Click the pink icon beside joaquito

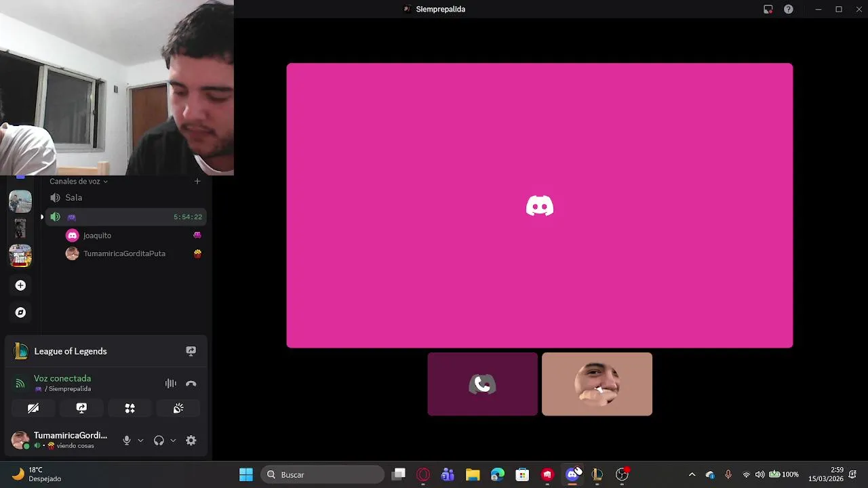(197, 235)
